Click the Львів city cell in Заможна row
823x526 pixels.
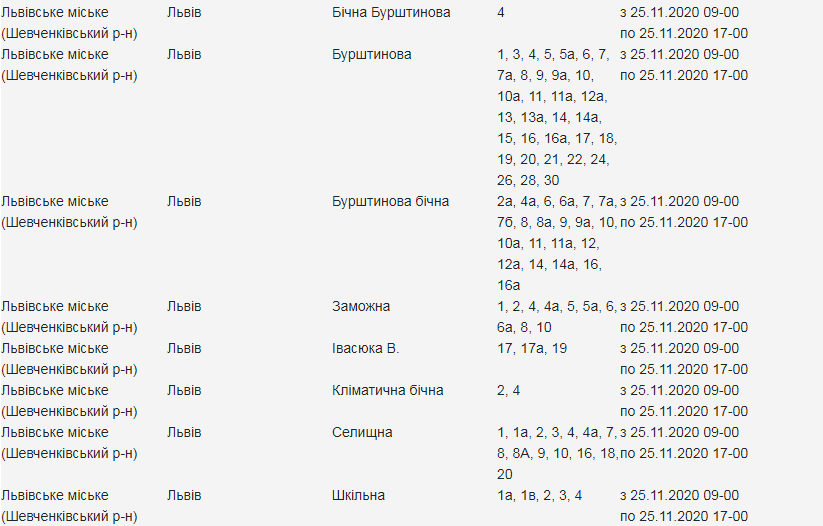pos(184,306)
